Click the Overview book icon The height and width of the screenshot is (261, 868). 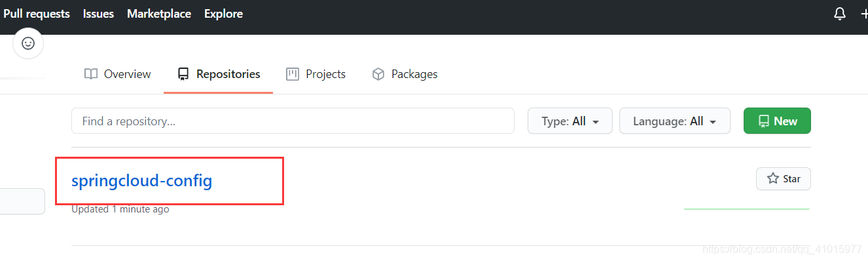tap(91, 74)
